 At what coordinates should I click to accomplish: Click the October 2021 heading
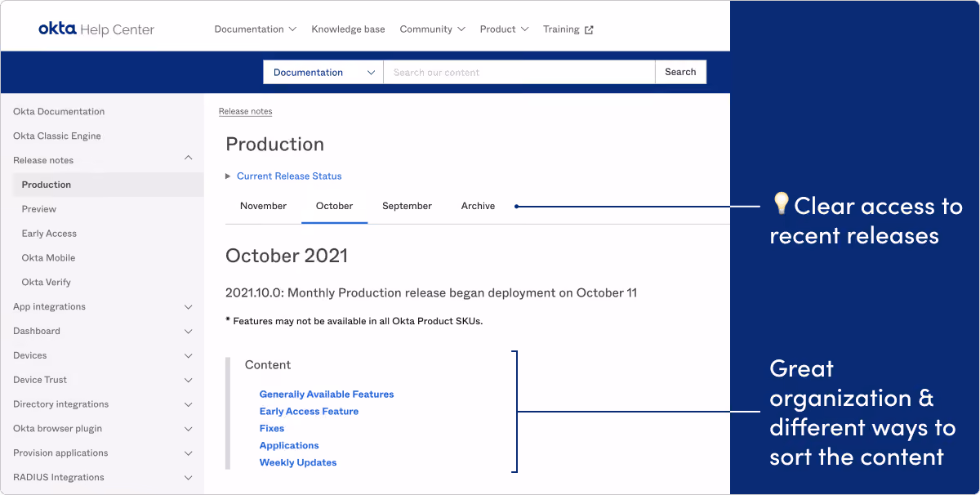click(x=287, y=256)
